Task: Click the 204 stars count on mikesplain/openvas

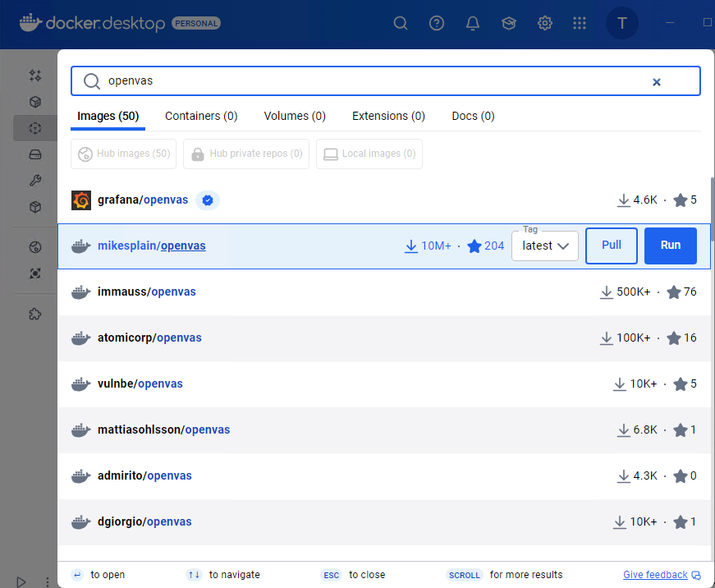Action: [494, 246]
